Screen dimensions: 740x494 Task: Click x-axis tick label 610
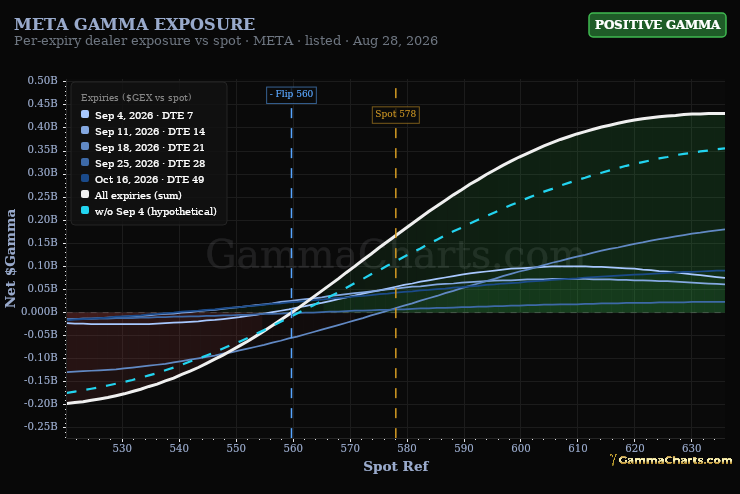coord(578,448)
